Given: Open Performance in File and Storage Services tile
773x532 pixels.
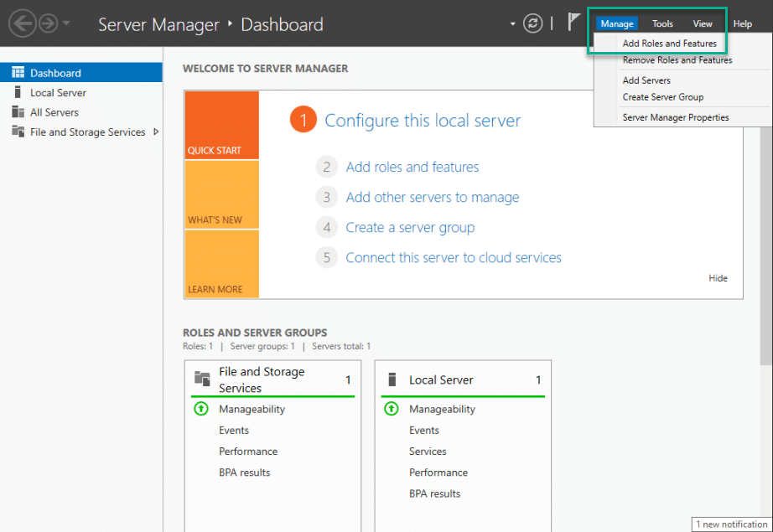Looking at the screenshot, I should pyautogui.click(x=248, y=452).
